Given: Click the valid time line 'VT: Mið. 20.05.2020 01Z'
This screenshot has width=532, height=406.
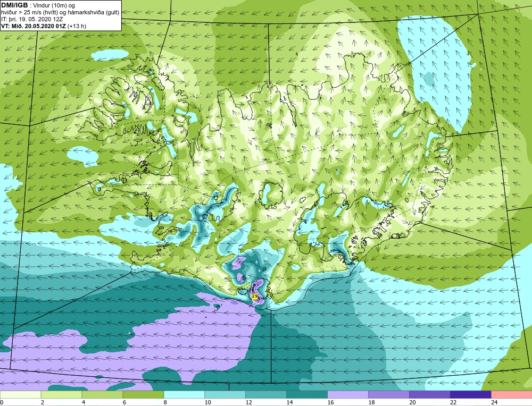Looking at the screenshot, I should (34, 26).
